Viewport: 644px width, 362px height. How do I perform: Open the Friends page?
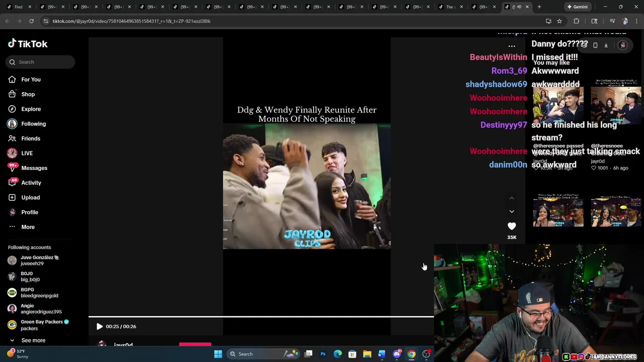pyautogui.click(x=24, y=138)
